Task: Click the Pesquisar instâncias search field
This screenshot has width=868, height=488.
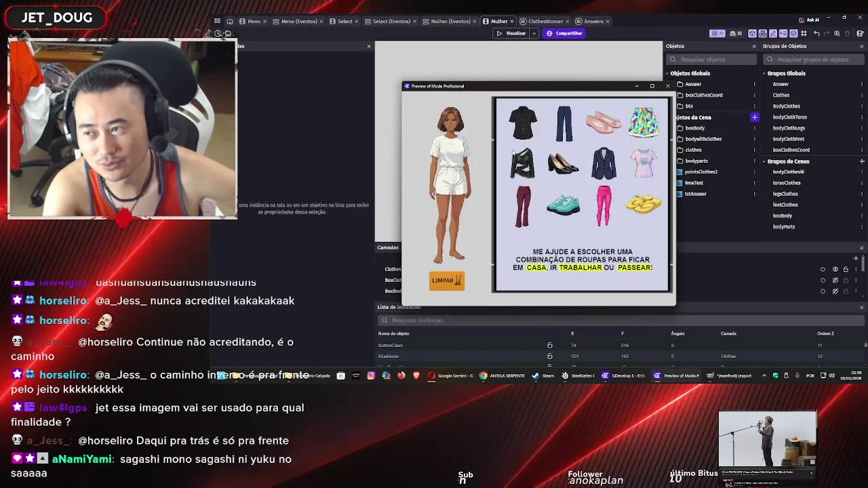Action: pos(620,320)
